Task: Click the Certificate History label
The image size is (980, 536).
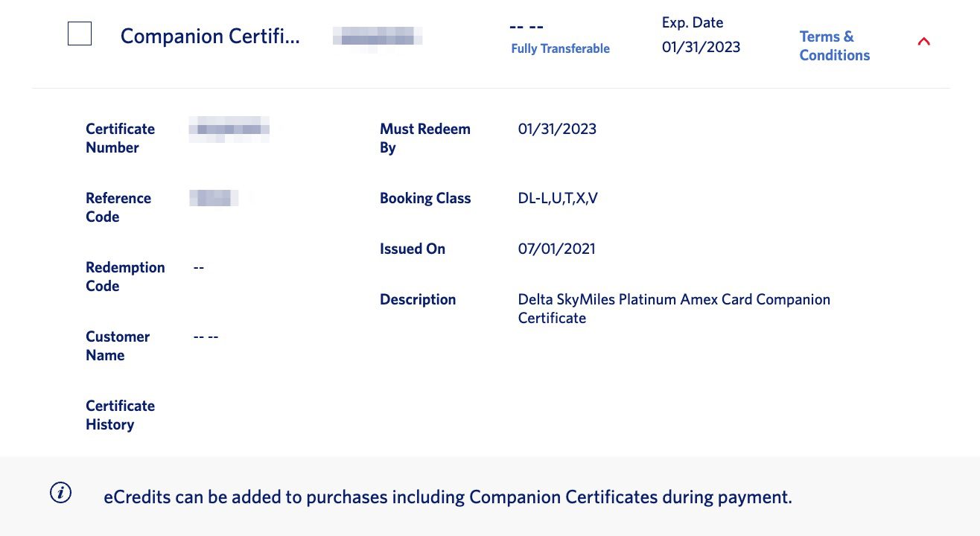Action: [120, 415]
